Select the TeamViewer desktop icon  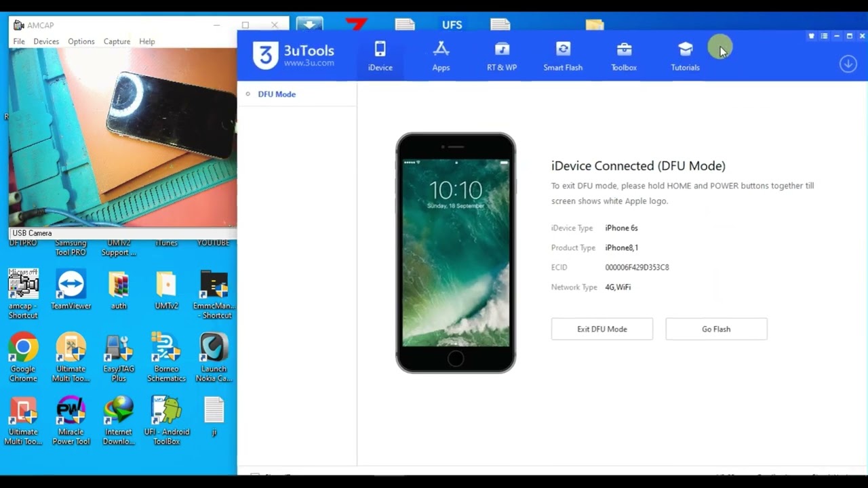[x=71, y=290]
